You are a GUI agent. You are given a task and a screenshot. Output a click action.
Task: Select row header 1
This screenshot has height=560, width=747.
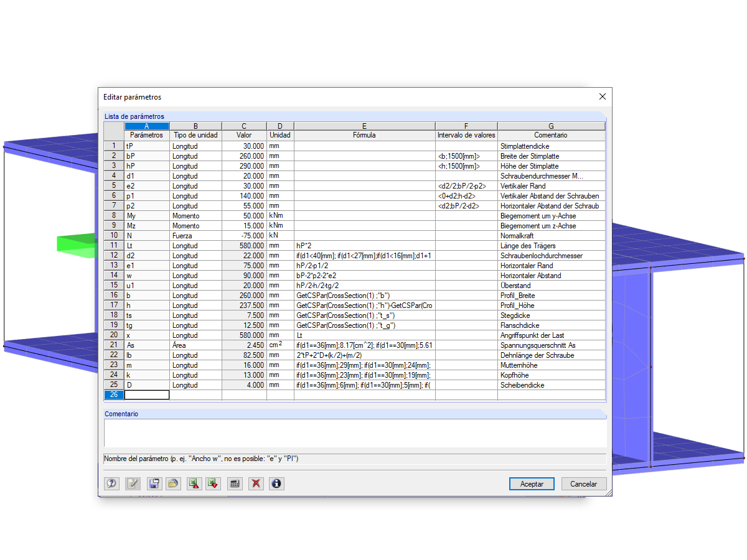114,146
